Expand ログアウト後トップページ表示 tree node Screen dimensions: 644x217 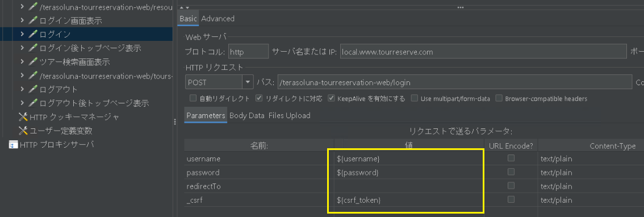(x=23, y=103)
